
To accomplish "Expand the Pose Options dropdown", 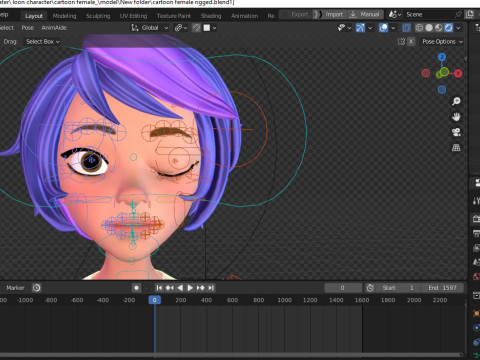I will pos(443,42).
